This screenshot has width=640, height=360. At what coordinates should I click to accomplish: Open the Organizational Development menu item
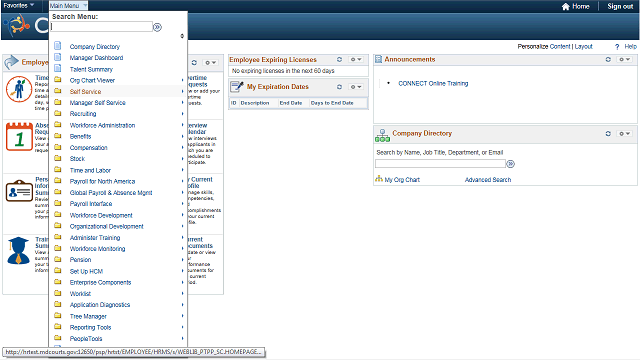tap(107, 227)
